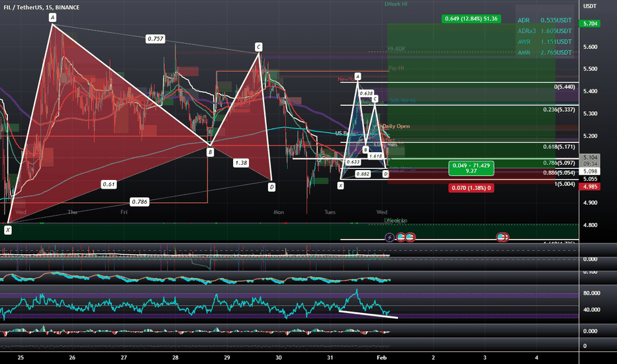The width and height of the screenshot is (617, 364).
Task: Select point D label of large red pattern
Action: pos(271,187)
